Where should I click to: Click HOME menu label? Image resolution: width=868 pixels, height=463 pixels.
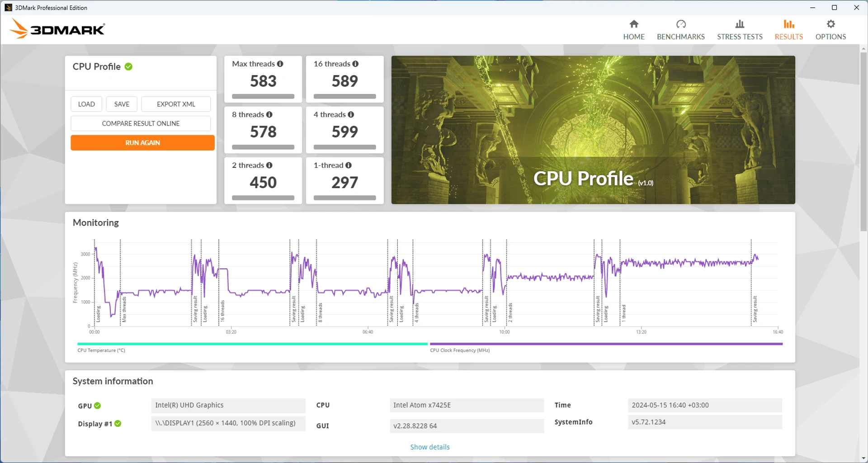(x=634, y=37)
